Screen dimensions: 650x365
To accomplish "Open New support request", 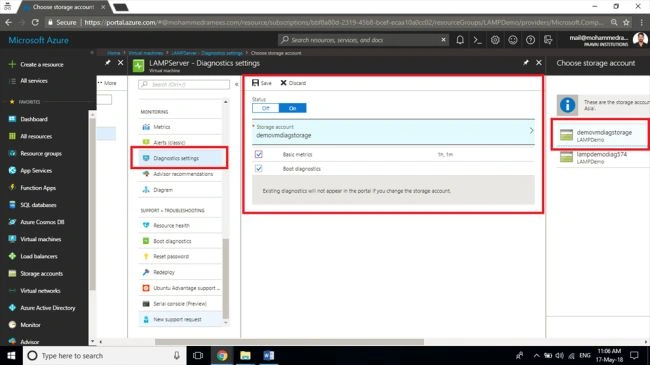I will click(180, 319).
